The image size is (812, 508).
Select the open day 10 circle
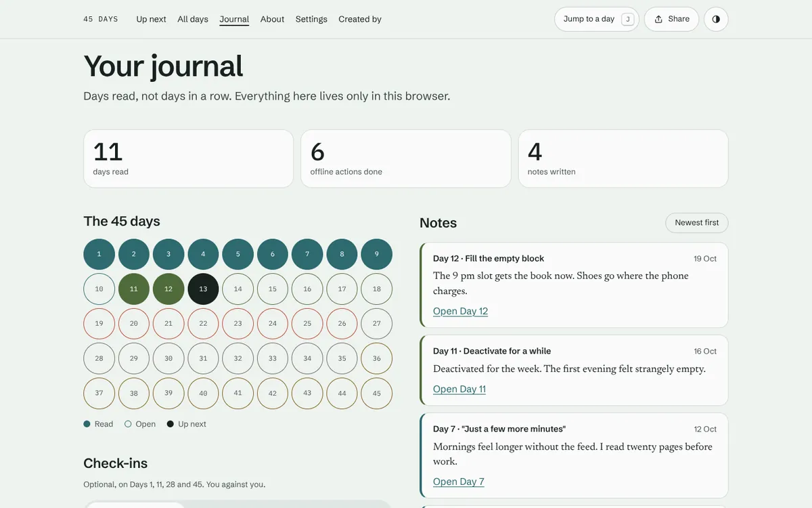click(99, 289)
